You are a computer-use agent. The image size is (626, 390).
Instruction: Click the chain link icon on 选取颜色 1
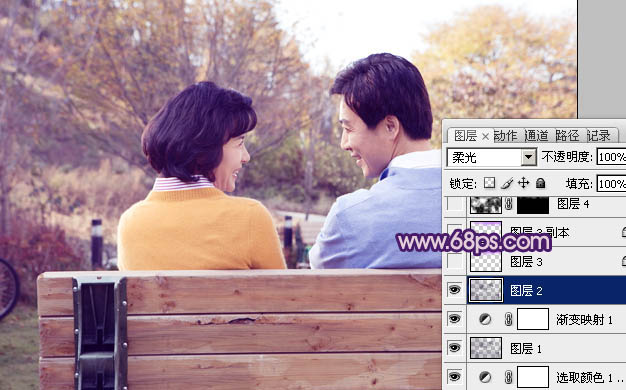pyautogui.click(x=508, y=377)
